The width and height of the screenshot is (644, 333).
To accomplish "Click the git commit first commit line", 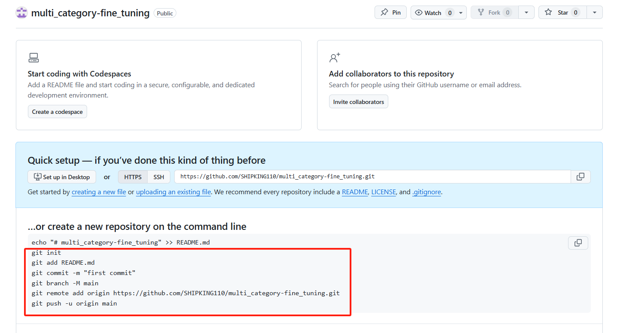I will pos(83,273).
